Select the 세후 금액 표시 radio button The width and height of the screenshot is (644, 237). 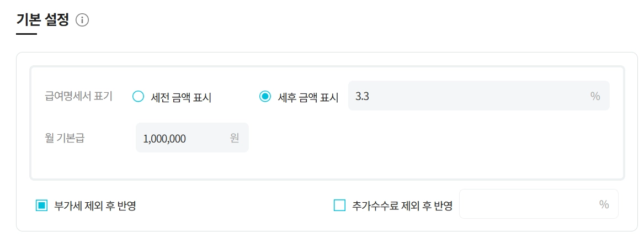[x=265, y=97]
